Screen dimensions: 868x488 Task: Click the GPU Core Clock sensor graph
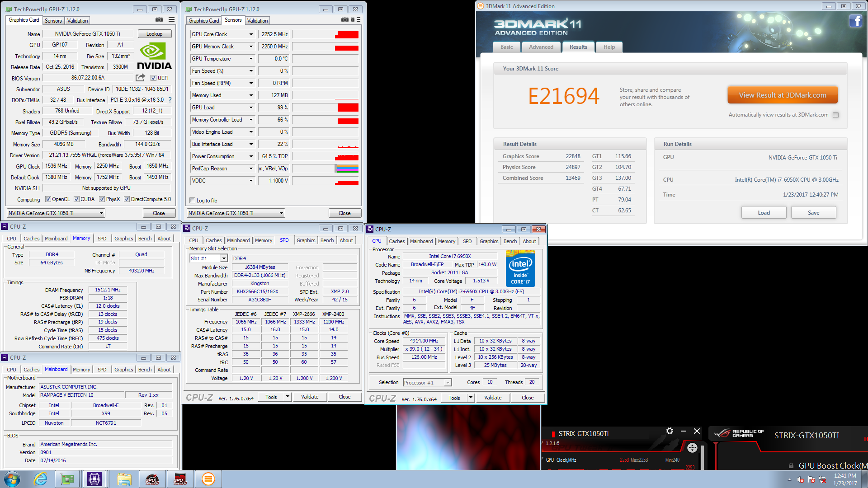(325, 34)
